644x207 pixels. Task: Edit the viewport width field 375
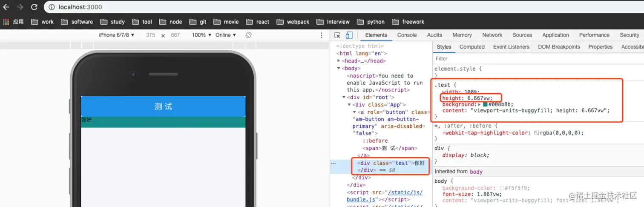pos(150,35)
